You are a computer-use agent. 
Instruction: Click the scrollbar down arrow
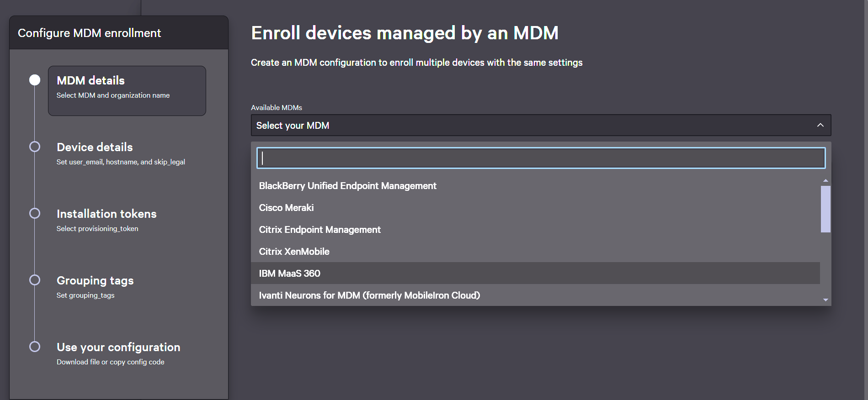click(825, 300)
